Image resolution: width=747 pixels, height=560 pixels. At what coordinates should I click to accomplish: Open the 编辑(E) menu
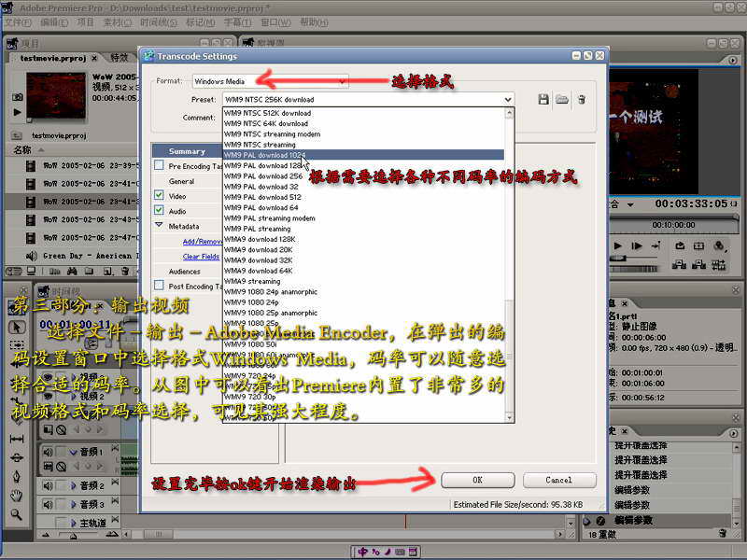(54, 22)
